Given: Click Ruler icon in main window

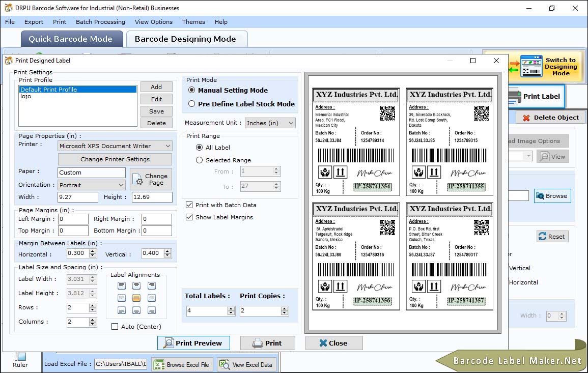Looking at the screenshot, I should point(20,357).
